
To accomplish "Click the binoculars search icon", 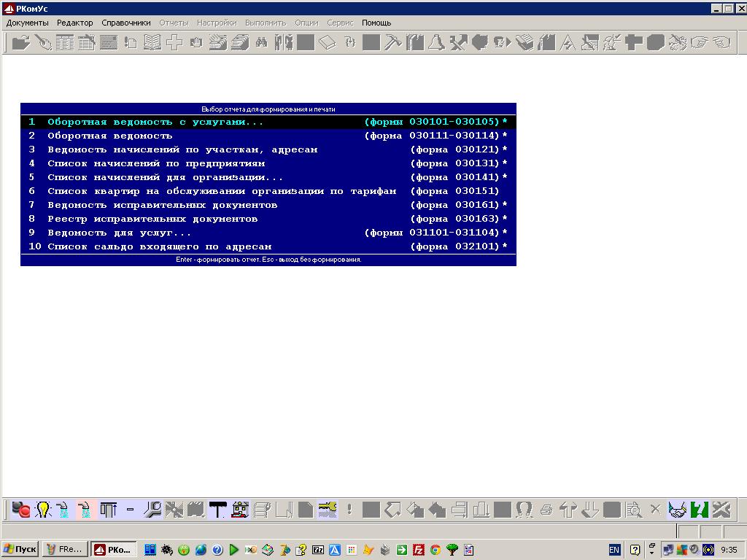I will pos(261,43).
